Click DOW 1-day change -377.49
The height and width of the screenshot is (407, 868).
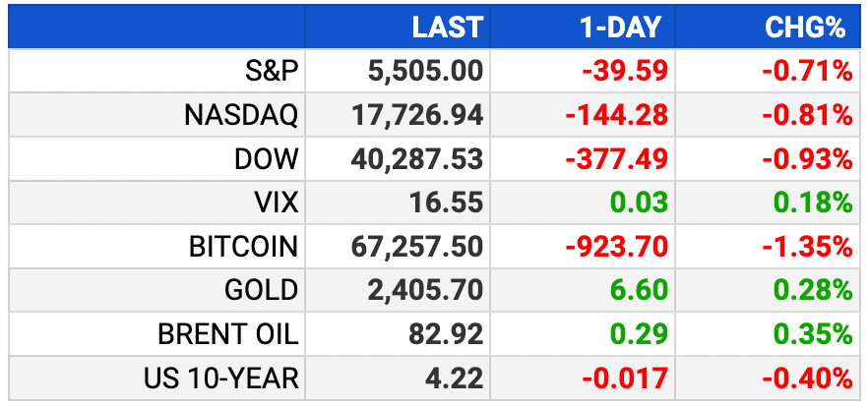pyautogui.click(x=617, y=159)
